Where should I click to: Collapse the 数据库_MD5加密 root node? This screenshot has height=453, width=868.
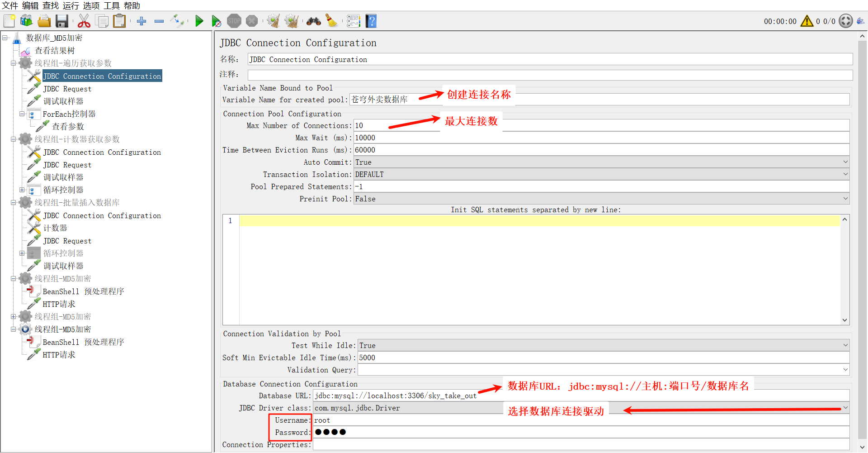[5, 38]
